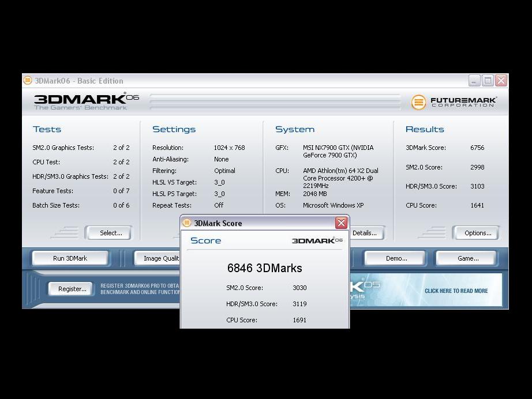Click the Settings section heading
Screen dimensions: 532x399
click(x=174, y=130)
